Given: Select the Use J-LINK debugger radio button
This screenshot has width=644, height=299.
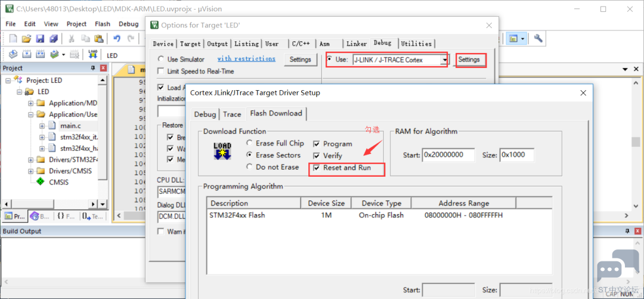Looking at the screenshot, I should 330,59.
